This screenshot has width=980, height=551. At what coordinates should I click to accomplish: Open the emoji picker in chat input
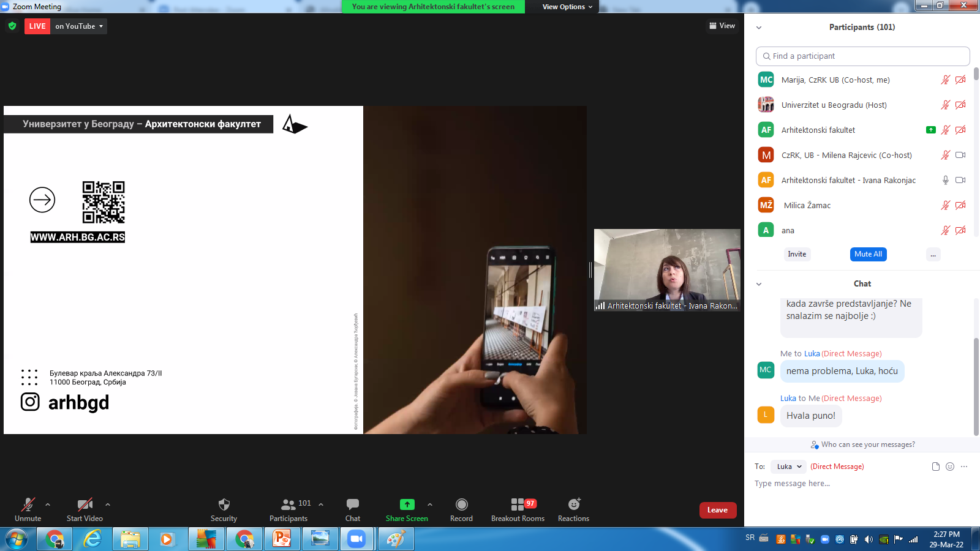(x=950, y=467)
